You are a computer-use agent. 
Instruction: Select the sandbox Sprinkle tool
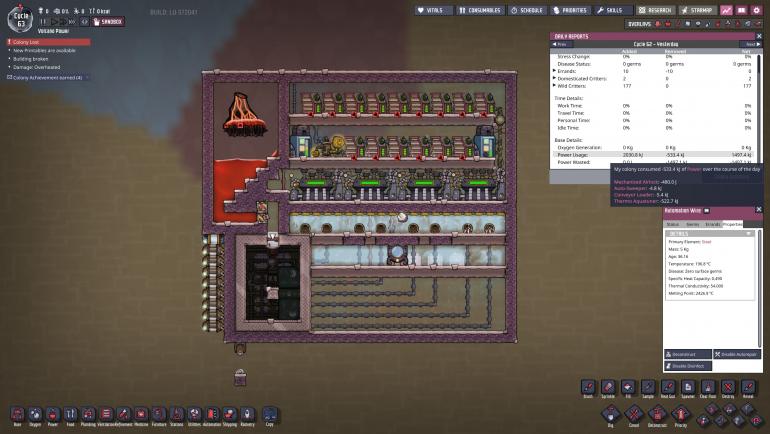(608, 387)
